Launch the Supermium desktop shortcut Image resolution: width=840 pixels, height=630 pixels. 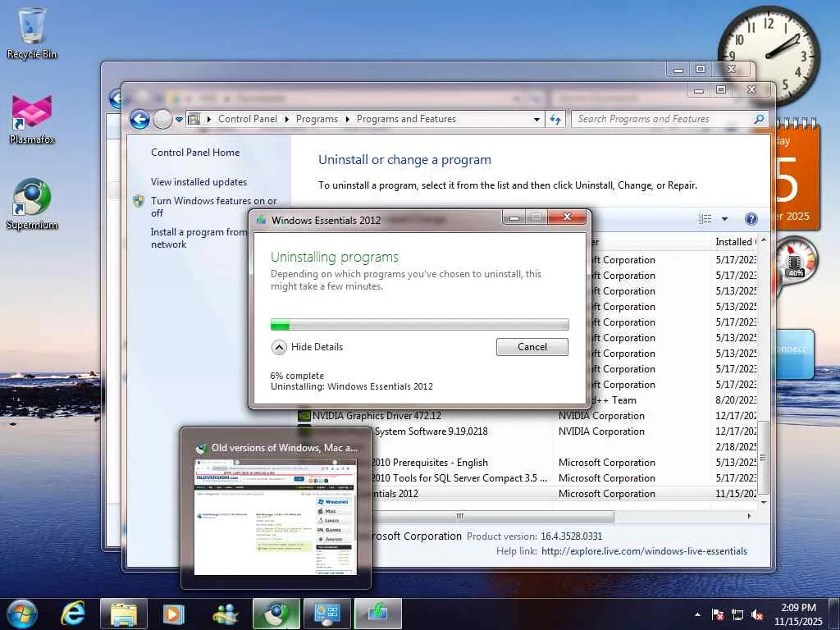[x=32, y=204]
